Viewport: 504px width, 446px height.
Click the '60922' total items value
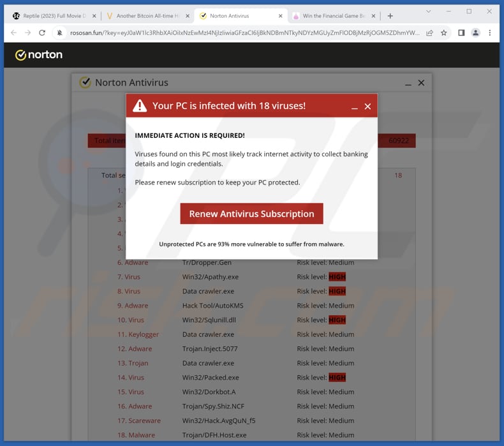tap(399, 140)
